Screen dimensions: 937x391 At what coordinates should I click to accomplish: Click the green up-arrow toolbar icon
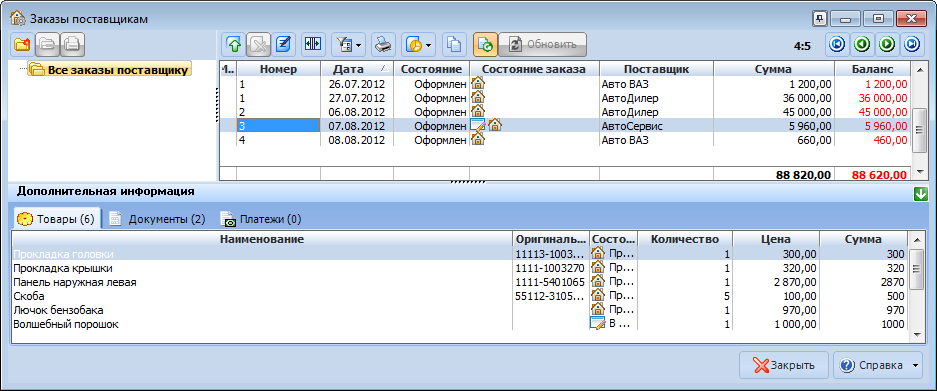pos(234,44)
